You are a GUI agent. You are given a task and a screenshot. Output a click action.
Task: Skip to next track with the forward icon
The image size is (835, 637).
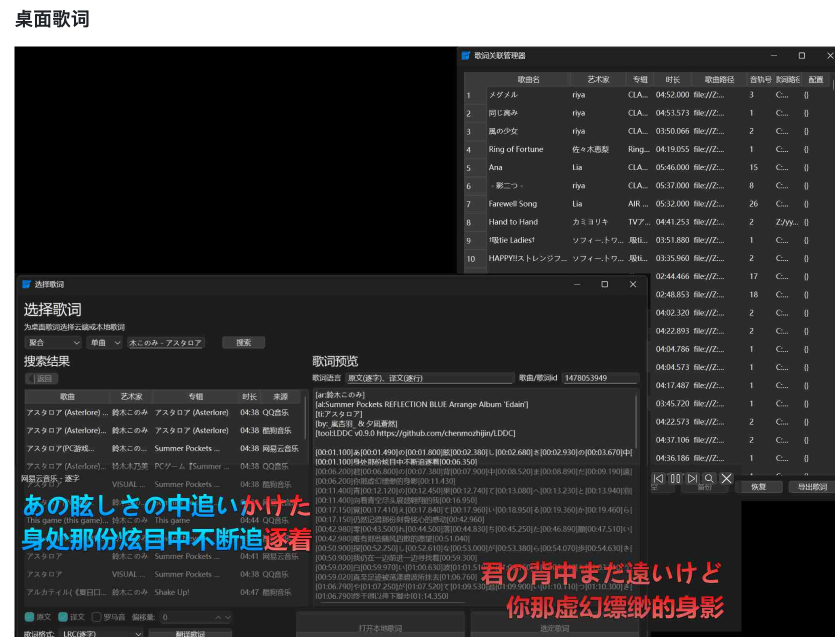692,480
